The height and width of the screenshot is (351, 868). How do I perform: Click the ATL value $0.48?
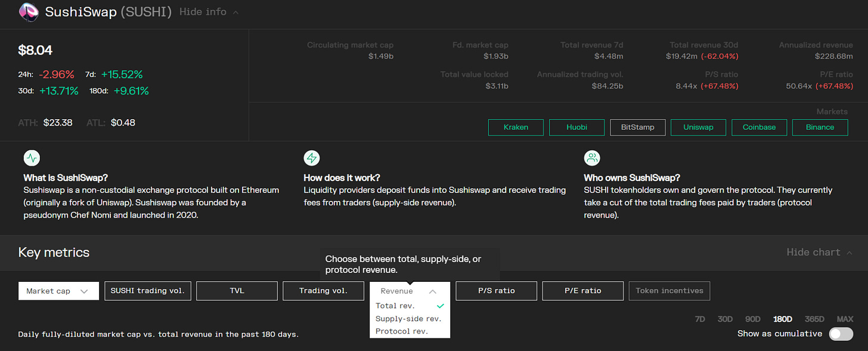pyautogui.click(x=123, y=123)
